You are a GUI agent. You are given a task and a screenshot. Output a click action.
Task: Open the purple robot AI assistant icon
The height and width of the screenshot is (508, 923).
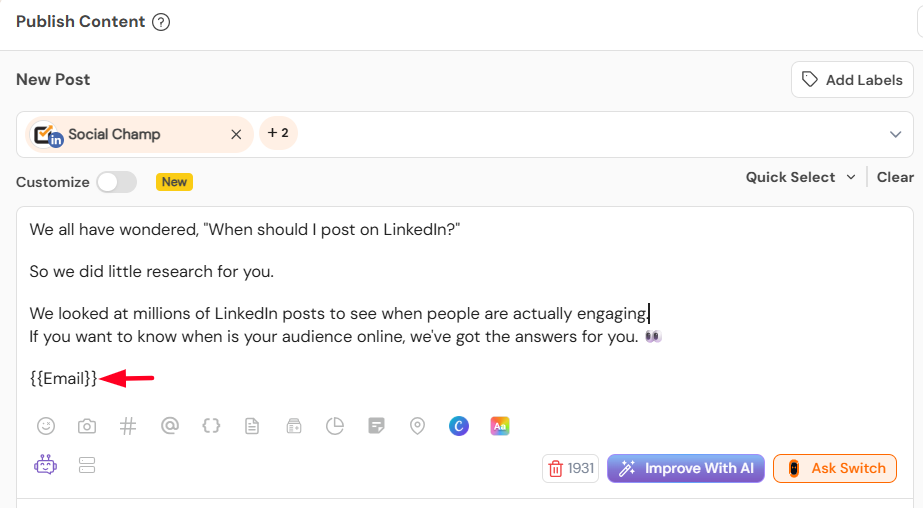tap(45, 465)
